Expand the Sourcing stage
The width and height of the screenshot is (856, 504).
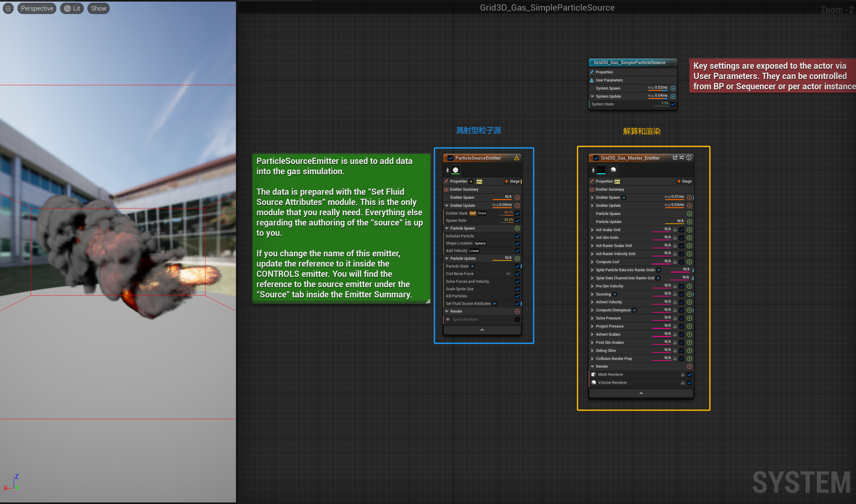click(592, 294)
